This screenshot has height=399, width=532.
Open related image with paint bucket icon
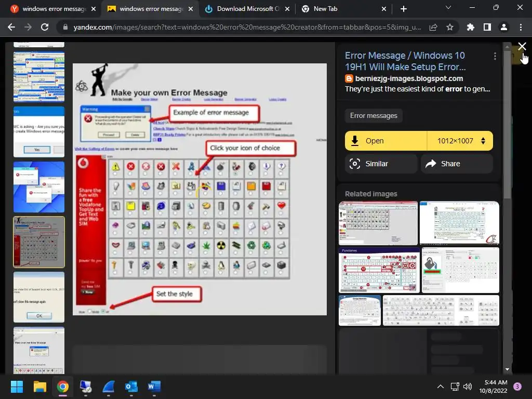460,270
